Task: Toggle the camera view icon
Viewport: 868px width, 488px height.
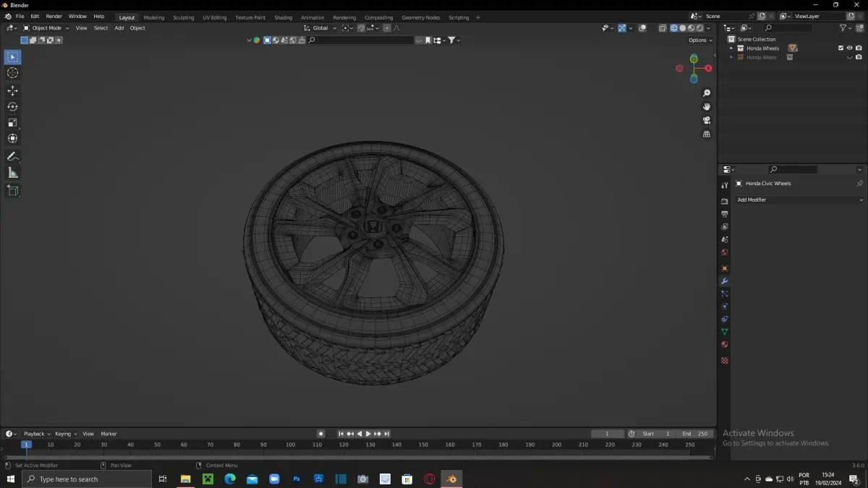Action: click(707, 120)
